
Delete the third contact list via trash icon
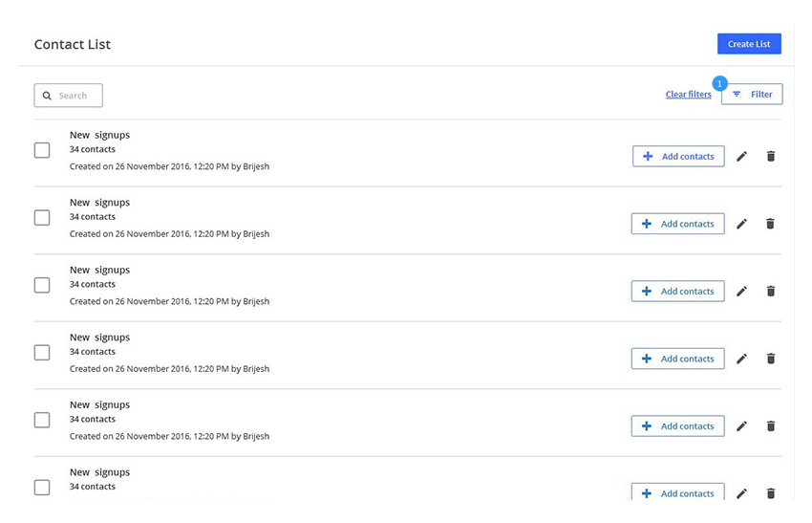[x=771, y=292]
